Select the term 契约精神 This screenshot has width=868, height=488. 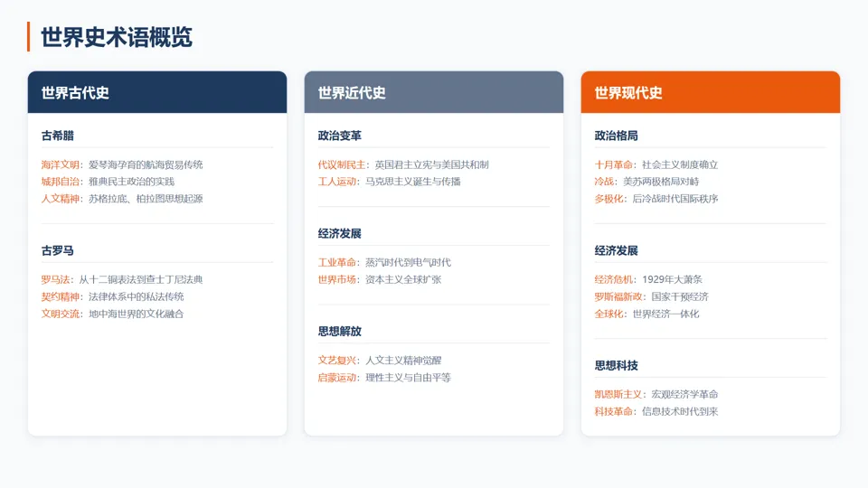tap(61, 296)
